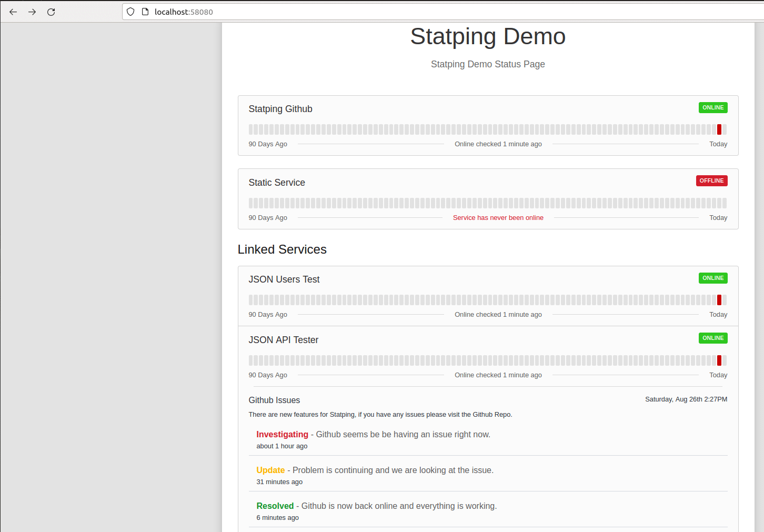Open the JSON Users Test service
The image size is (764, 532).
[x=284, y=279]
